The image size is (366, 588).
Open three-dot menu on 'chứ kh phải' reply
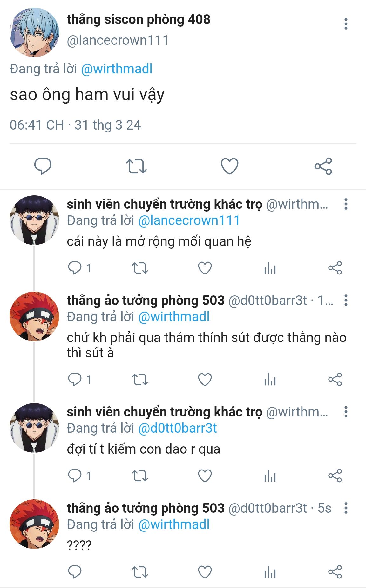346,300
